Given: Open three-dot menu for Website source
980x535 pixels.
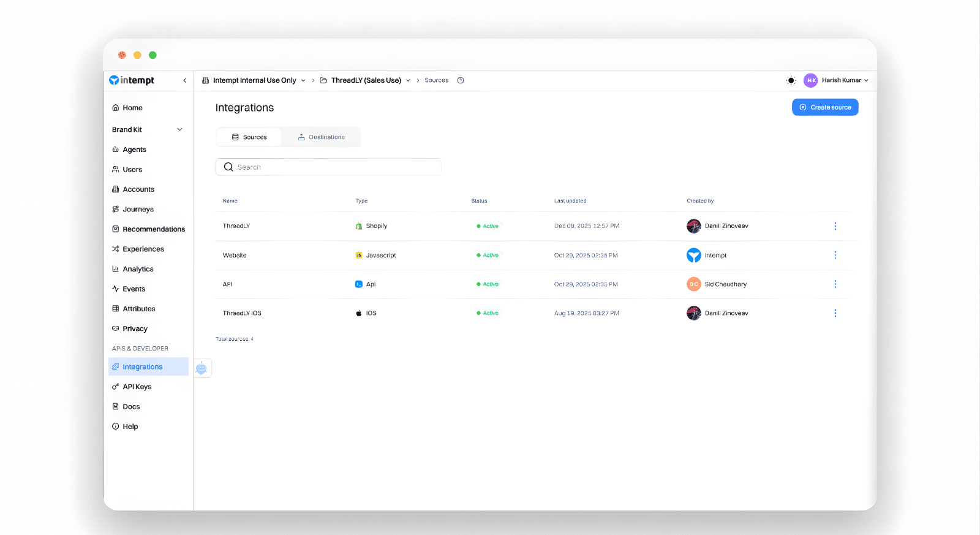Looking at the screenshot, I should coord(835,255).
